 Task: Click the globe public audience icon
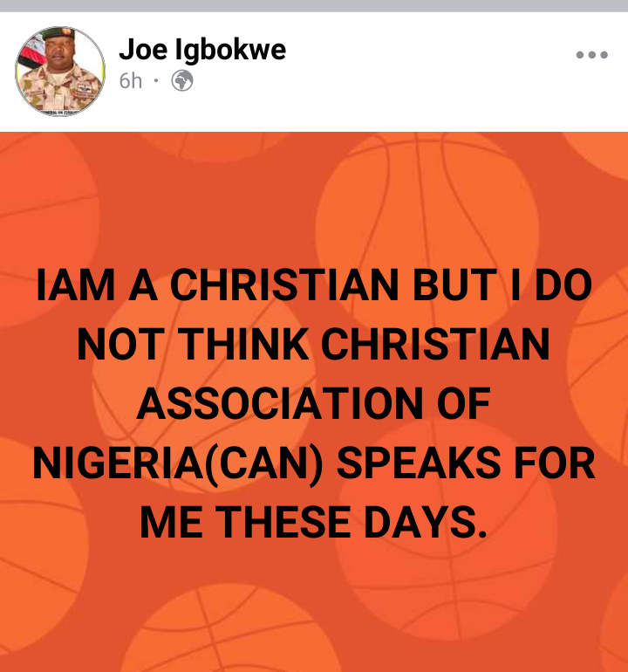(182, 80)
